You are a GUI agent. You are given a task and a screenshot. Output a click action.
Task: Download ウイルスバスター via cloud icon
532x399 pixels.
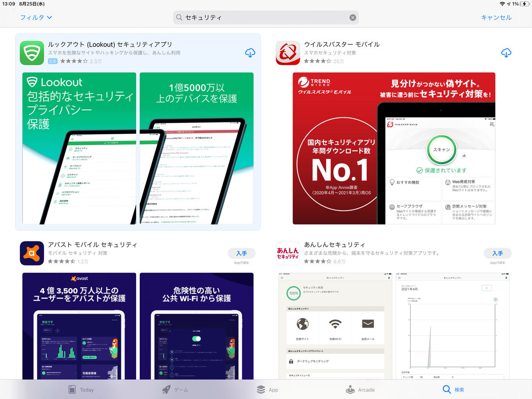(x=506, y=53)
